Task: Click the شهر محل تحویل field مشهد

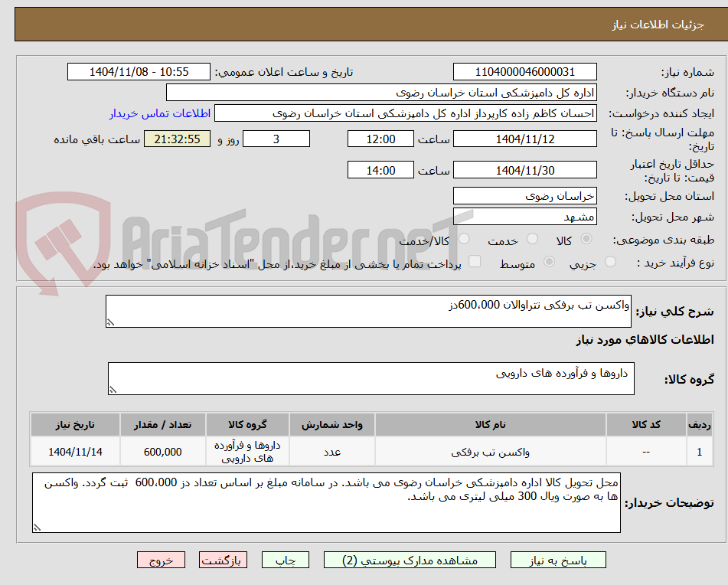Action: pyautogui.click(x=524, y=217)
